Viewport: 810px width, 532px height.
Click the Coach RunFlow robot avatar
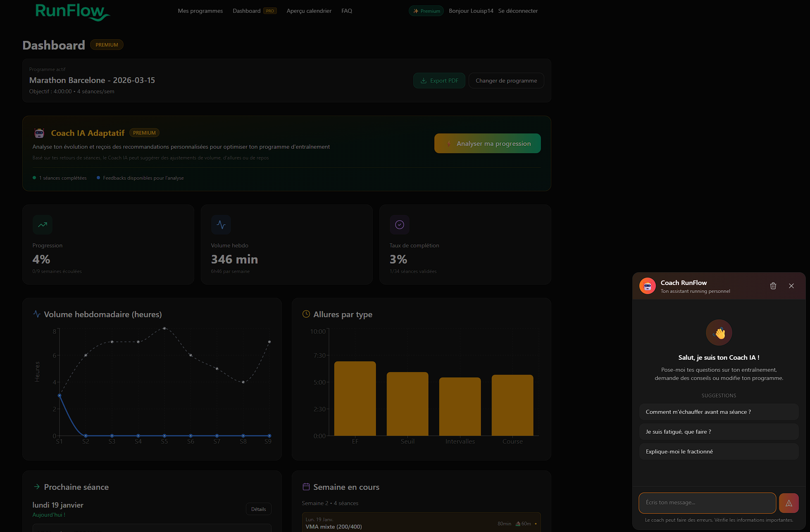(x=648, y=286)
